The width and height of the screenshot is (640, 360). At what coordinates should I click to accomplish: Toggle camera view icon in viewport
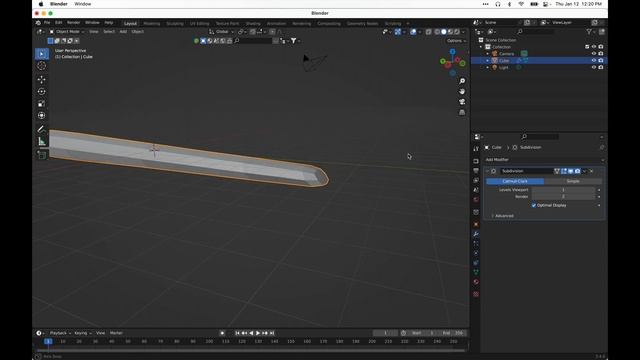[462, 102]
